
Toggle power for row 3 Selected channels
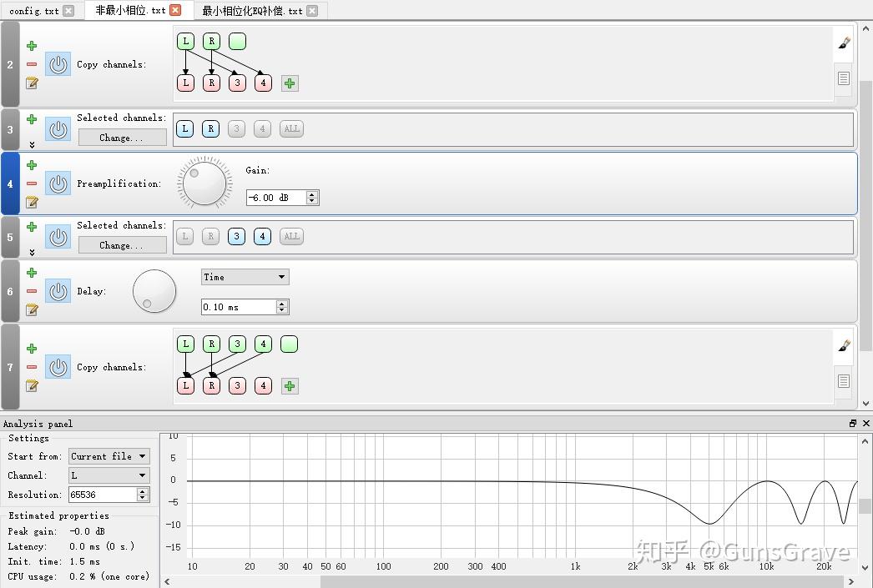58,129
